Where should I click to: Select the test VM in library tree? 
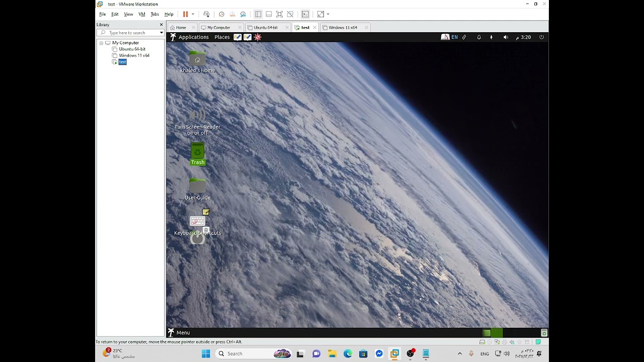click(x=122, y=62)
